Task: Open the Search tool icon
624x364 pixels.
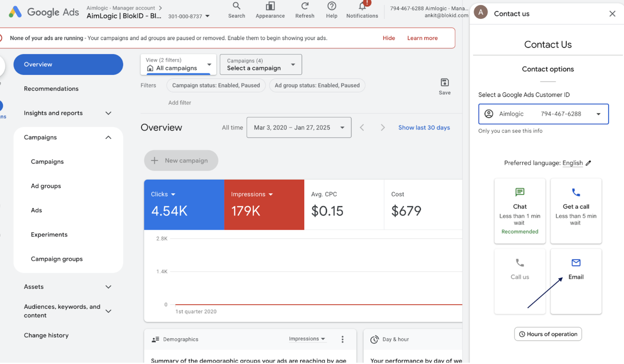Action: click(236, 6)
